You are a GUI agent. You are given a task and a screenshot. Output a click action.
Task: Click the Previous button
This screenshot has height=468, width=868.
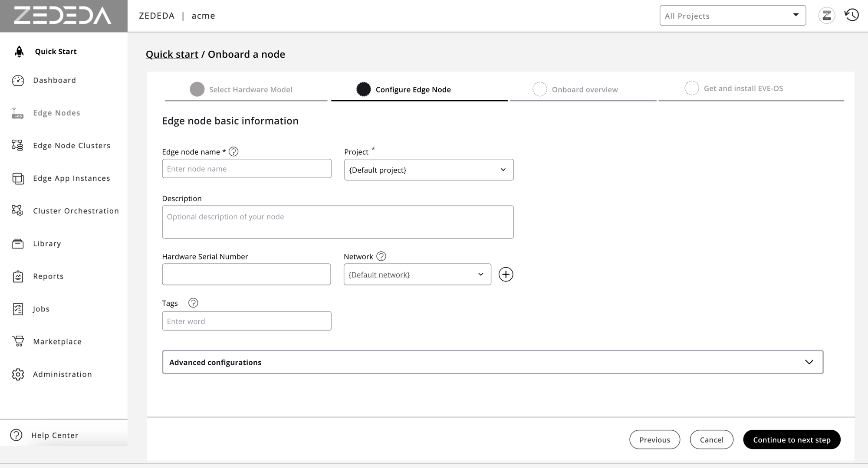(x=654, y=439)
